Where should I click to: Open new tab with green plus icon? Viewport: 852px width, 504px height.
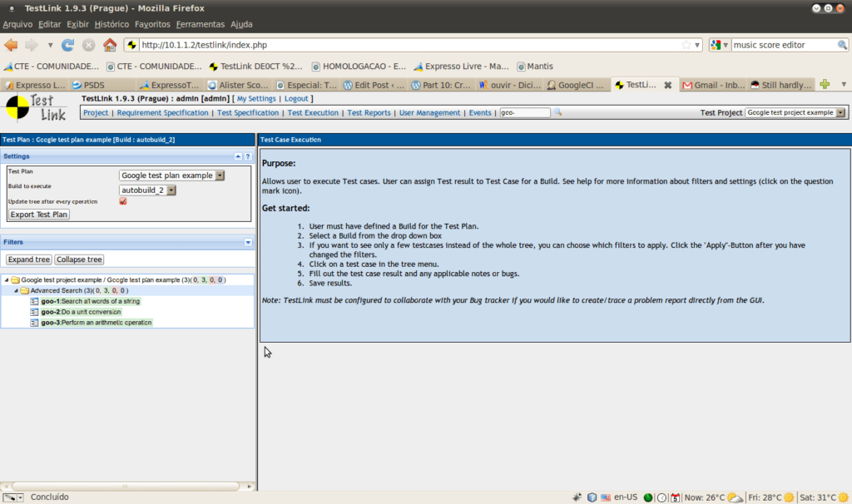(825, 85)
